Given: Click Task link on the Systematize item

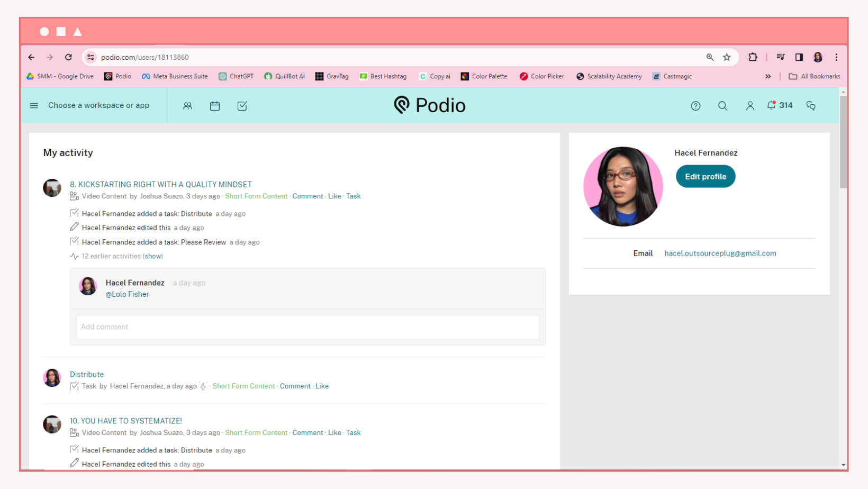Looking at the screenshot, I should (x=354, y=433).
